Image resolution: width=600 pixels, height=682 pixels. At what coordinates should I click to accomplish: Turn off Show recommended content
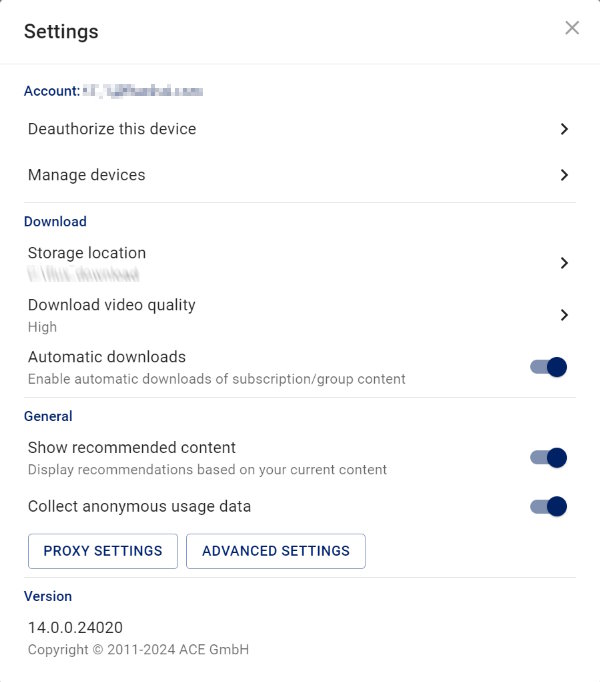(x=549, y=458)
